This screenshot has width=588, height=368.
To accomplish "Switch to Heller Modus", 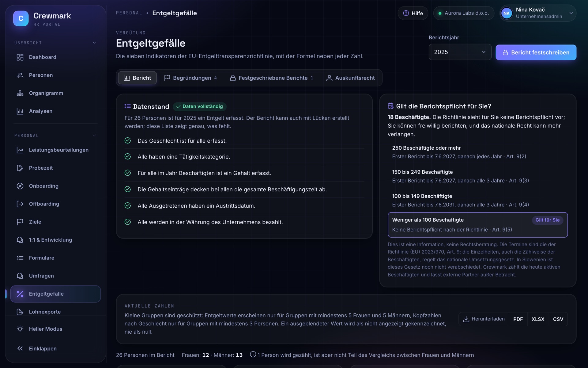I will point(55,329).
